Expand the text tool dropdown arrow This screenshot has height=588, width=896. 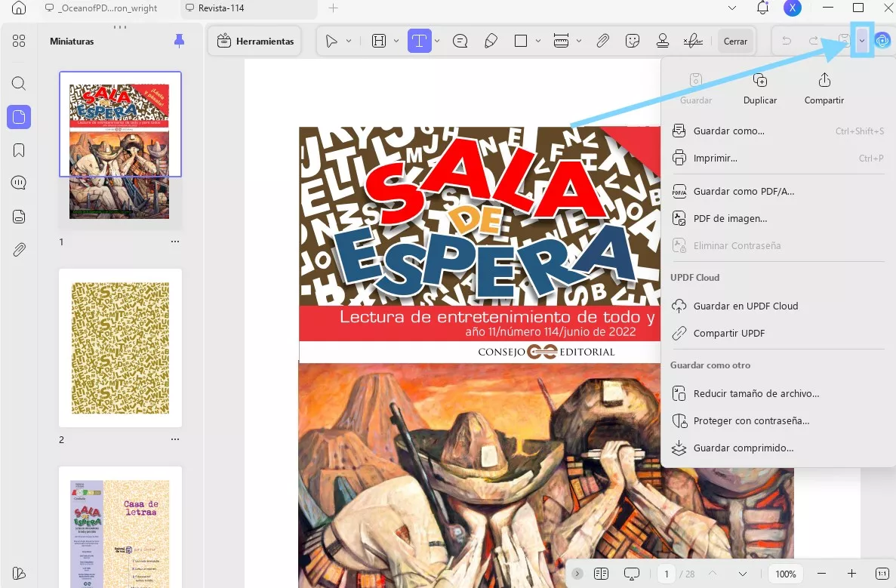(437, 42)
